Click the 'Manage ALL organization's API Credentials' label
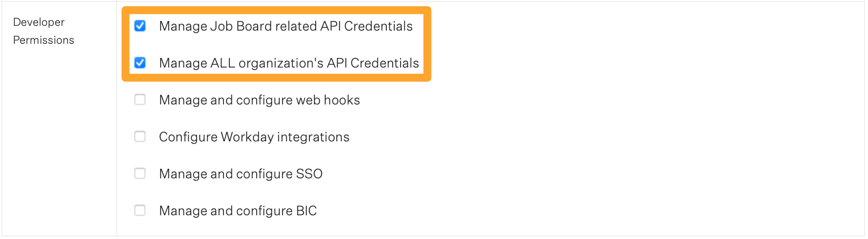Image resolution: width=868 pixels, height=239 pixels. coord(289,63)
